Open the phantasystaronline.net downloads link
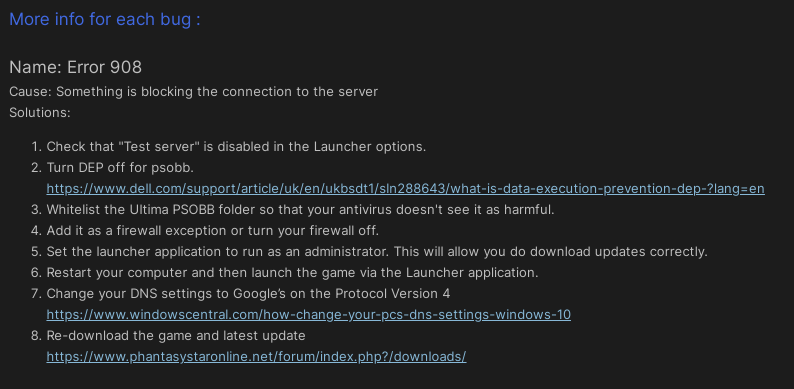Screen dimensions: 794x389 (256, 357)
